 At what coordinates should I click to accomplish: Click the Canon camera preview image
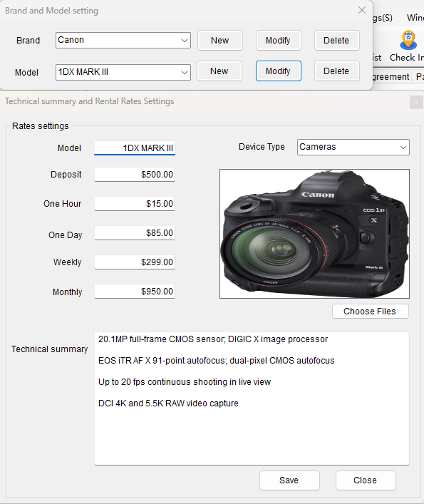(314, 234)
